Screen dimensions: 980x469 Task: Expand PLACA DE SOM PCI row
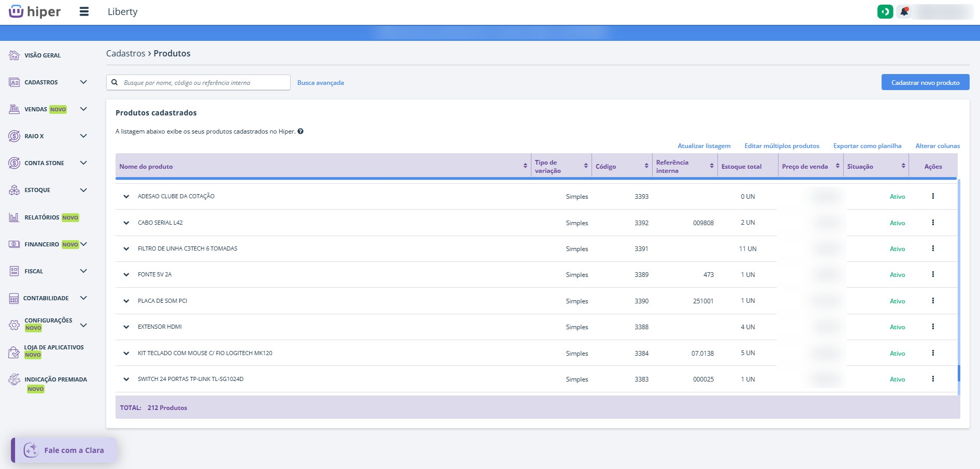coord(126,301)
